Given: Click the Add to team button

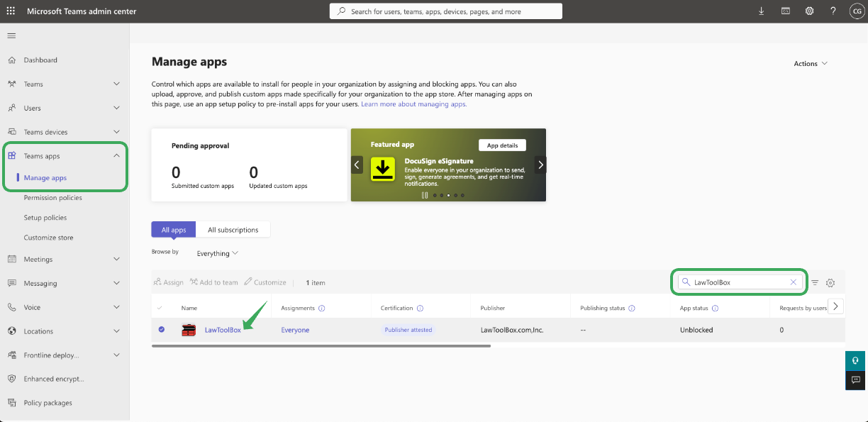Looking at the screenshot, I should coord(214,282).
